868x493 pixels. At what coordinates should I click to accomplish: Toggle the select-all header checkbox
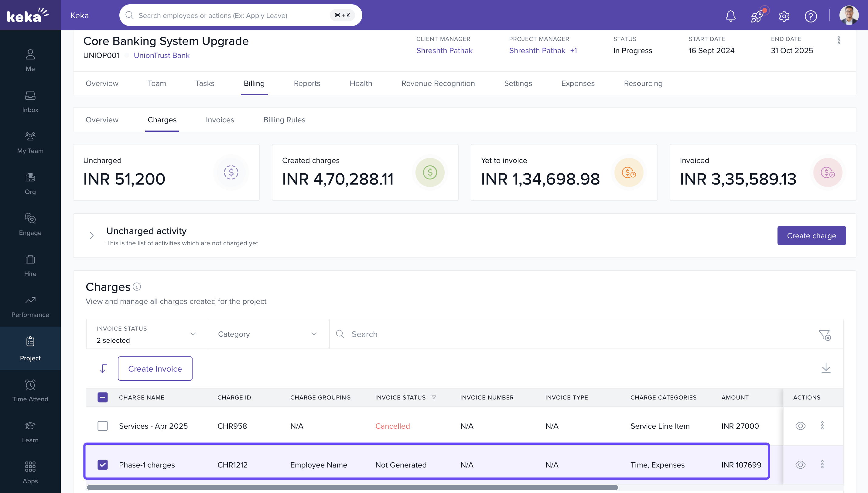click(103, 397)
